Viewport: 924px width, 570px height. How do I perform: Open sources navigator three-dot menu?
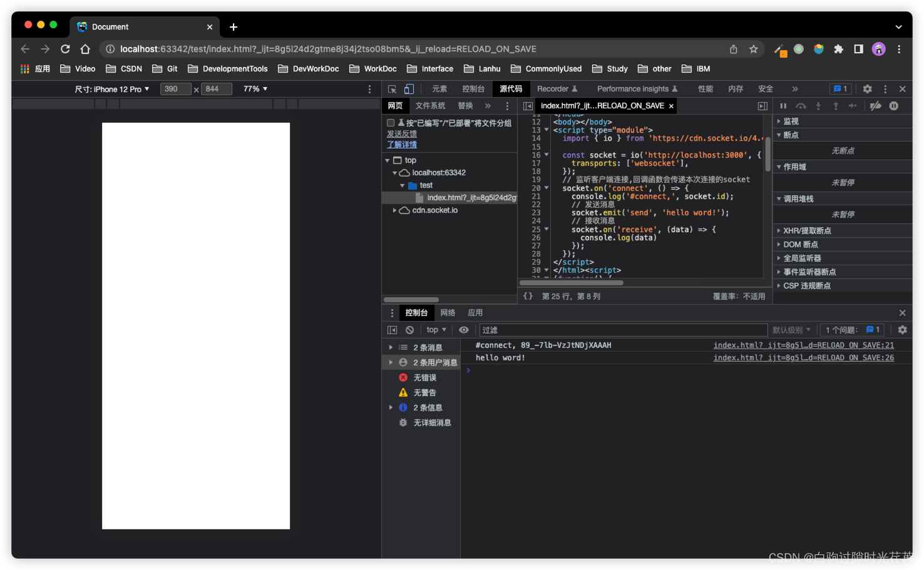[507, 106]
